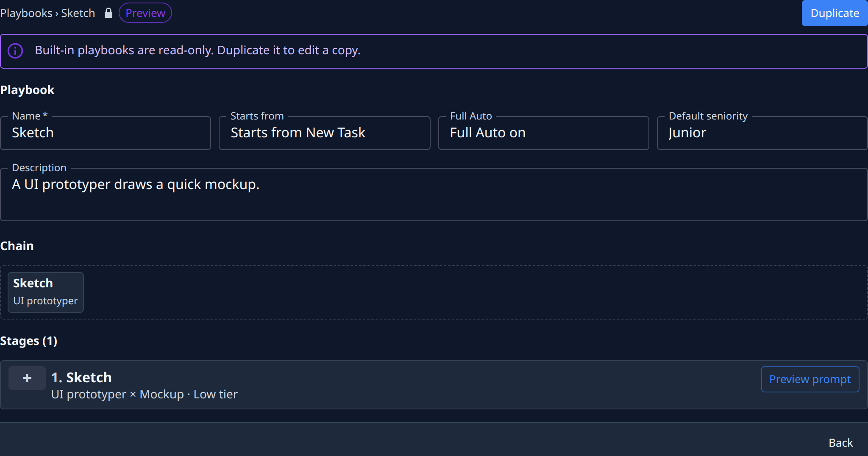Select the Sketch UI prototyper chain card
The width and height of the screenshot is (868, 456).
coord(46,292)
